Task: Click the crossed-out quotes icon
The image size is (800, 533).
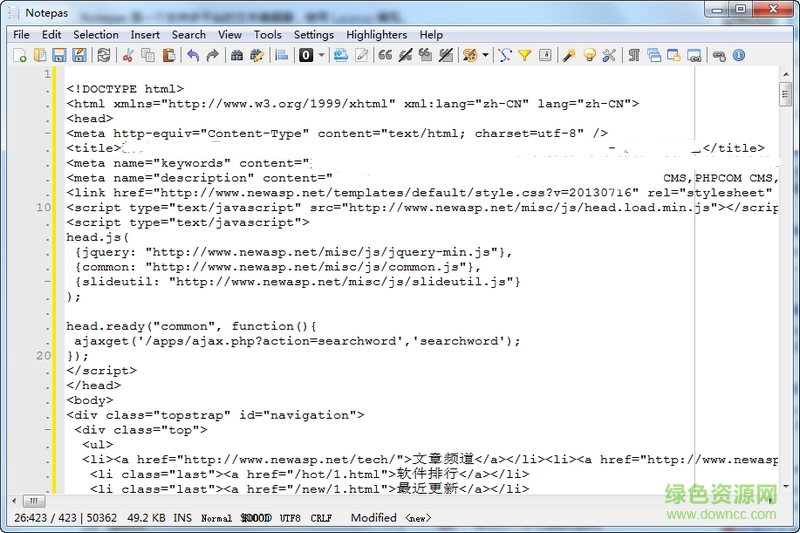Action: pyautogui.click(x=406, y=55)
